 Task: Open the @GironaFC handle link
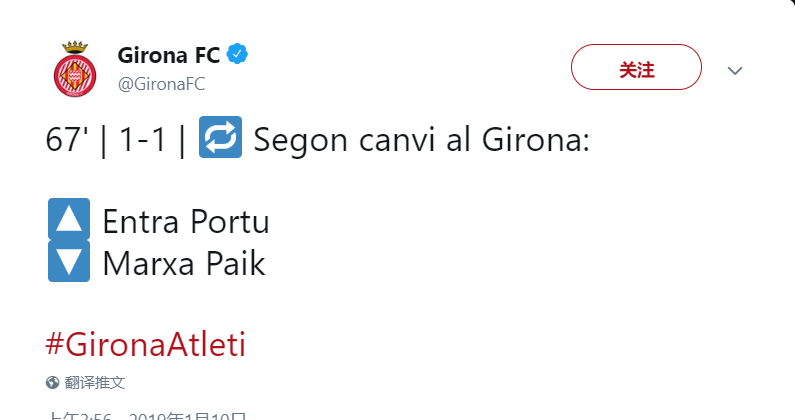point(161,84)
